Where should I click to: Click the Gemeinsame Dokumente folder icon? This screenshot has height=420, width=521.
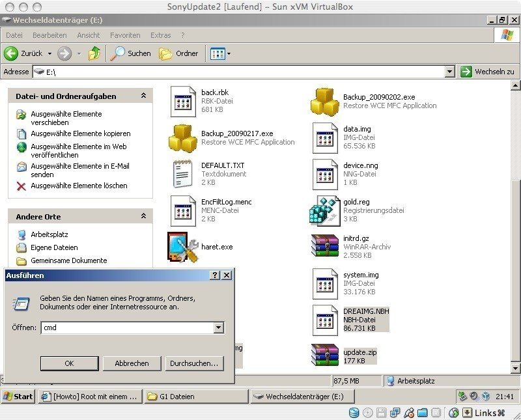21,261
